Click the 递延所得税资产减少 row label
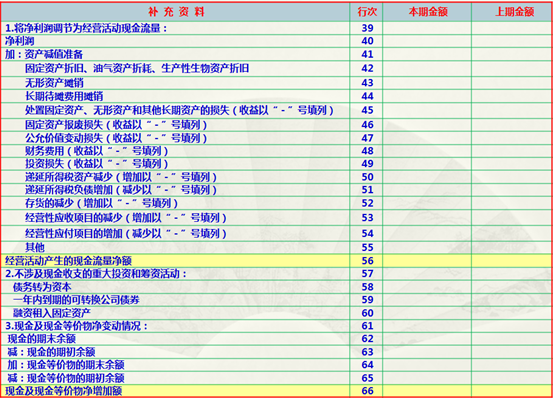The width and height of the screenshot is (553, 398). (121, 177)
